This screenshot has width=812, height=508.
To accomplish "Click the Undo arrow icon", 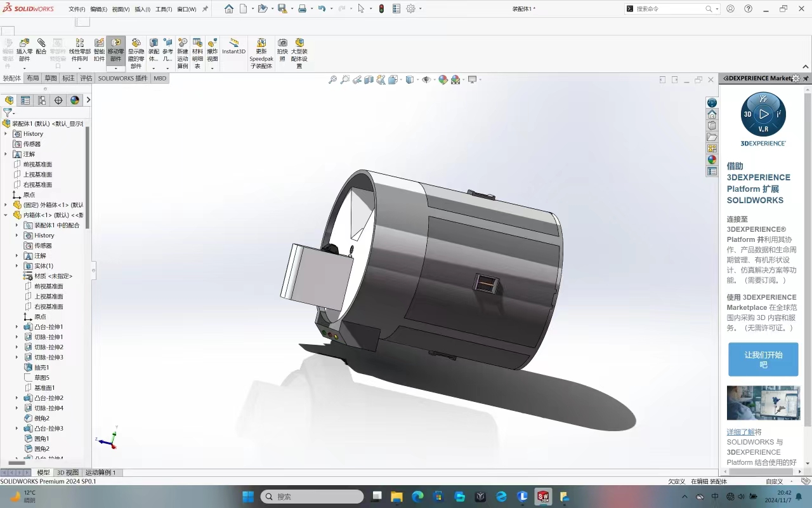I will pos(322,9).
